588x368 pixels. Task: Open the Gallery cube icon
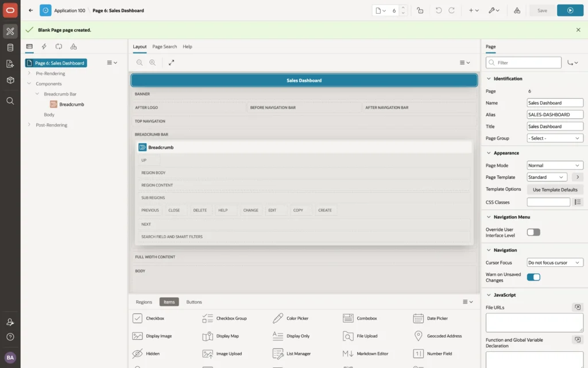(10, 80)
